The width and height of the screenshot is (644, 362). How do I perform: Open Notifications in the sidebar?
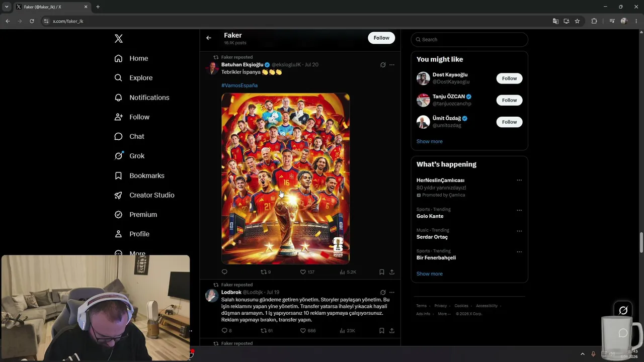pyautogui.click(x=142, y=98)
